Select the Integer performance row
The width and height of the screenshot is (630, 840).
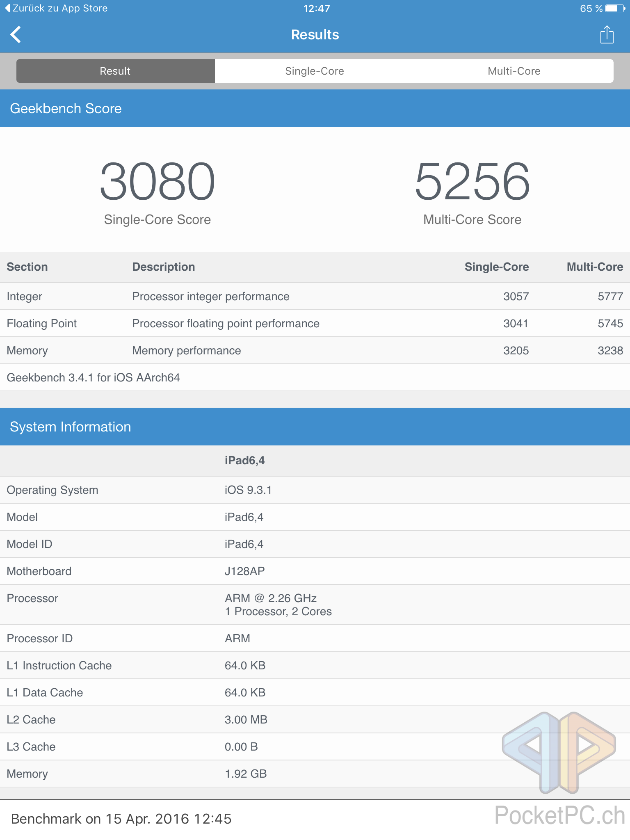pos(315,296)
